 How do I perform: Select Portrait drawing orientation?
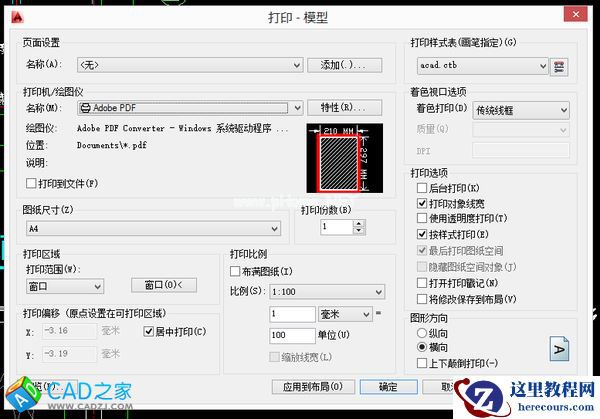[422, 333]
